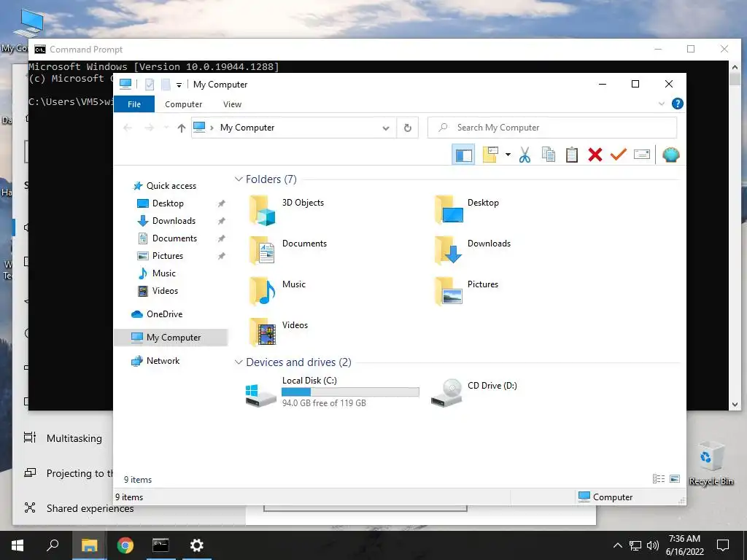Unpin Documents using its pin icon
747x560 pixels.
(222, 238)
